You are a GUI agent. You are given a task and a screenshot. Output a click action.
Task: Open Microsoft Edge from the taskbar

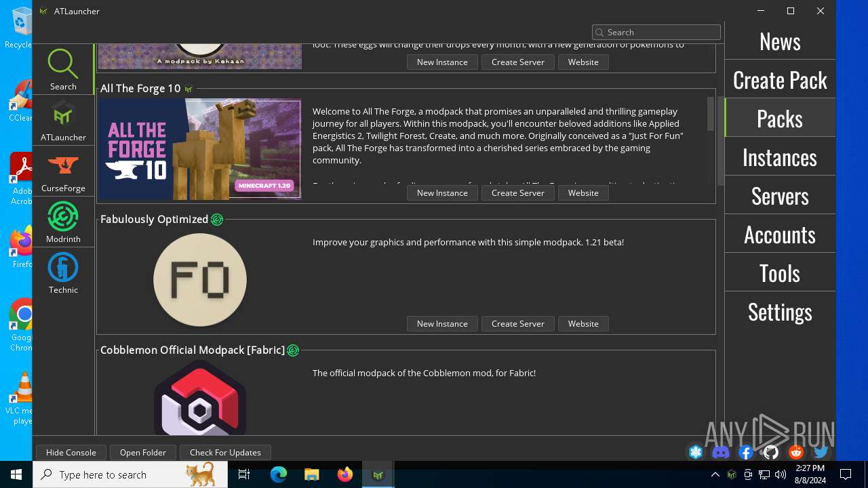click(279, 474)
